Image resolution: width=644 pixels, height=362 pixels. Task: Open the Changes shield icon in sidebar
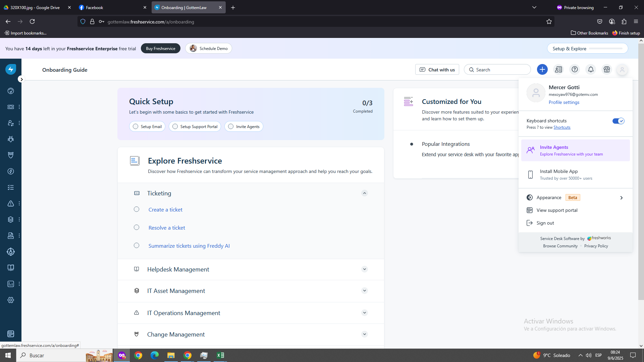[x=11, y=155]
